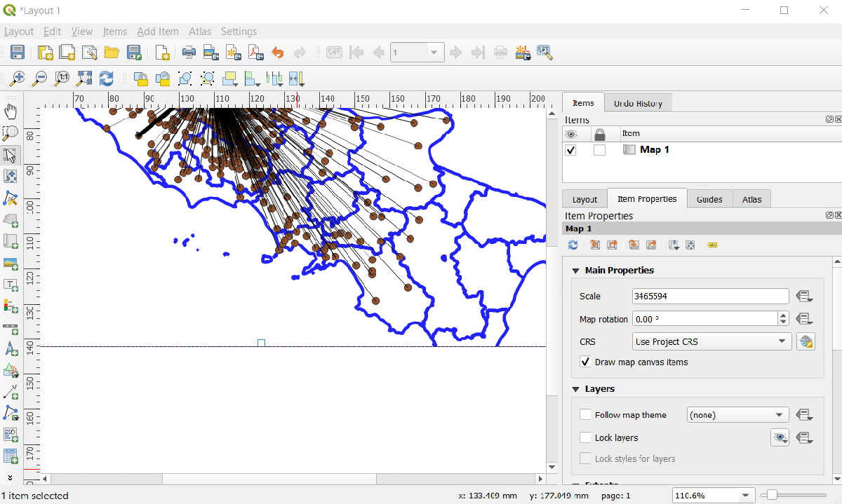Switch to the Guides tab

point(709,199)
